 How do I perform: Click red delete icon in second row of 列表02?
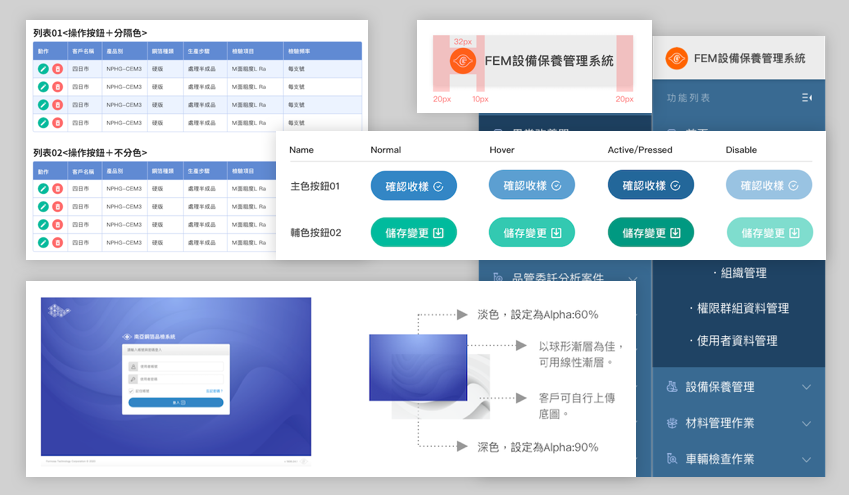[x=57, y=206]
